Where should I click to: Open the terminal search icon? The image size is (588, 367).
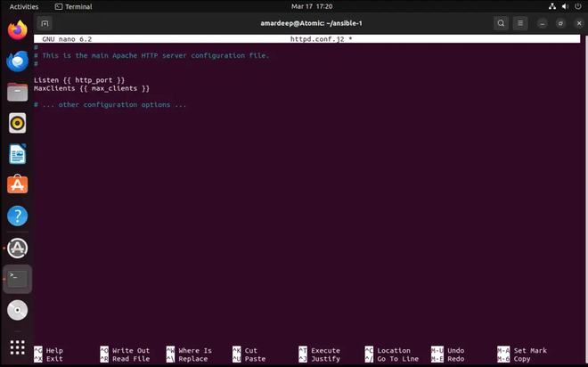click(501, 23)
